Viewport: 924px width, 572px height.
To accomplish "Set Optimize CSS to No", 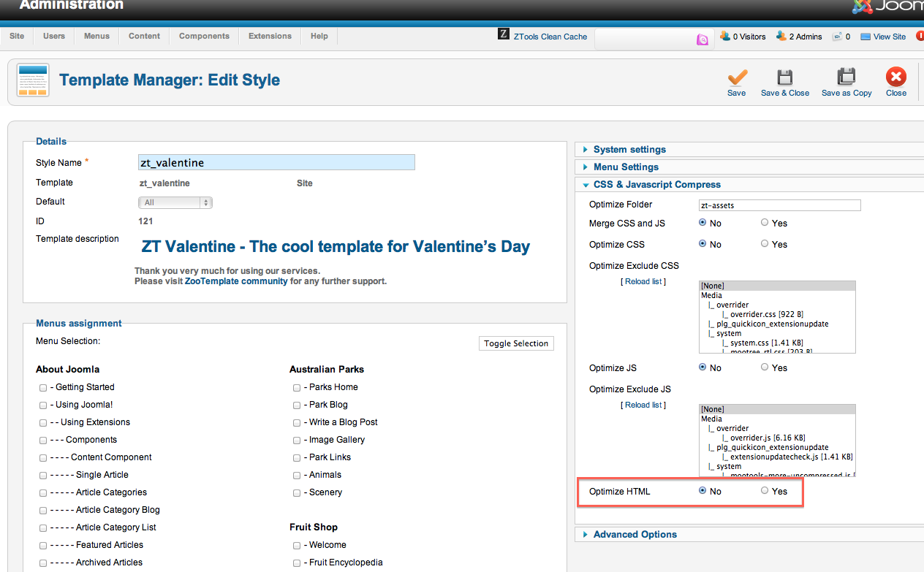I will [703, 244].
